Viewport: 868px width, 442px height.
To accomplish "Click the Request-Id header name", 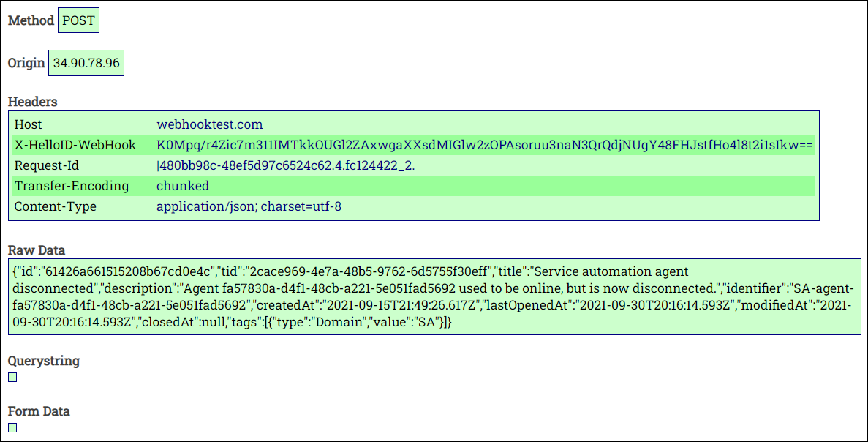I will 47,165.
